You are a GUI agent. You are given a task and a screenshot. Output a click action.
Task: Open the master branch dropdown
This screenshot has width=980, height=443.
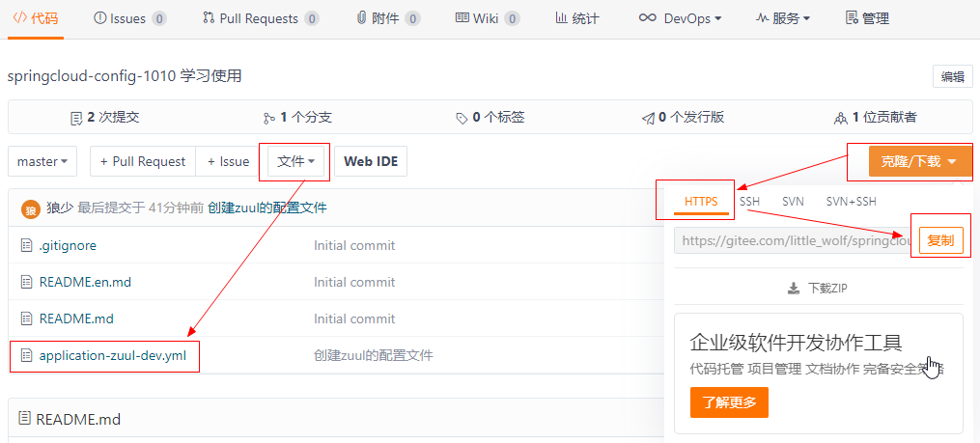42,161
